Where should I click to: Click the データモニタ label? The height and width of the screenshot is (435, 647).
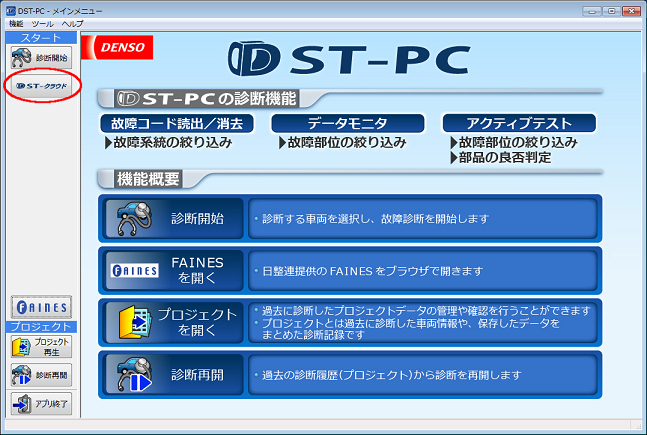coord(347,123)
